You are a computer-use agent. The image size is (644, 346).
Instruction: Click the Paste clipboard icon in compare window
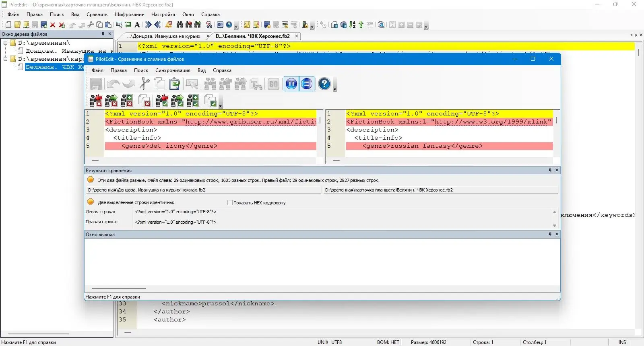175,84
